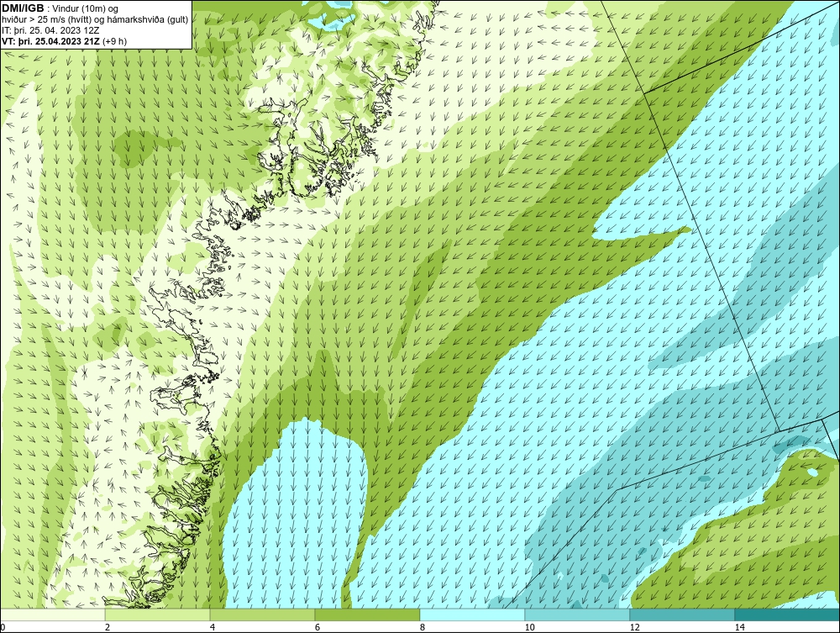Click the 'hviður > 25 m/s' description line
Viewport: 840px width, 633px height.
click(x=96, y=19)
